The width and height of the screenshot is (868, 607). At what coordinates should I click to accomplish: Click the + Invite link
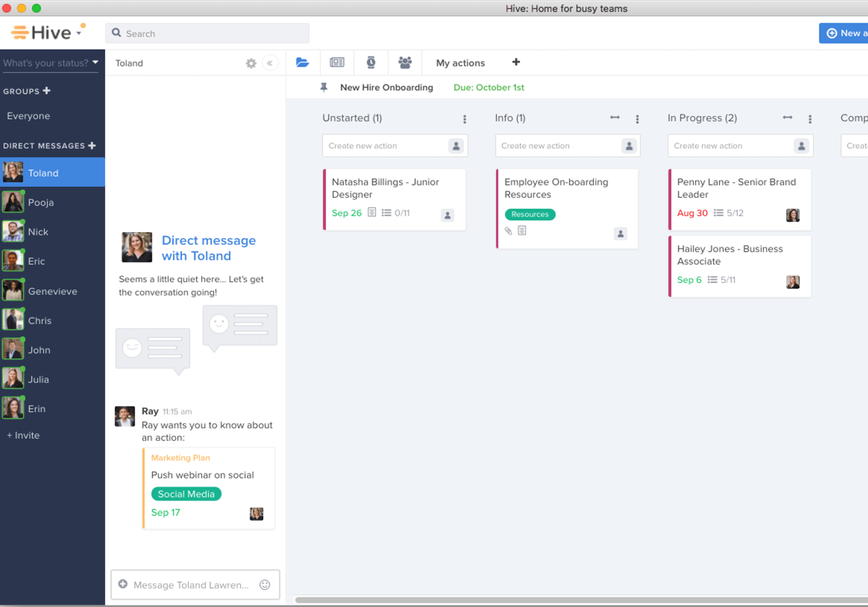coord(23,435)
